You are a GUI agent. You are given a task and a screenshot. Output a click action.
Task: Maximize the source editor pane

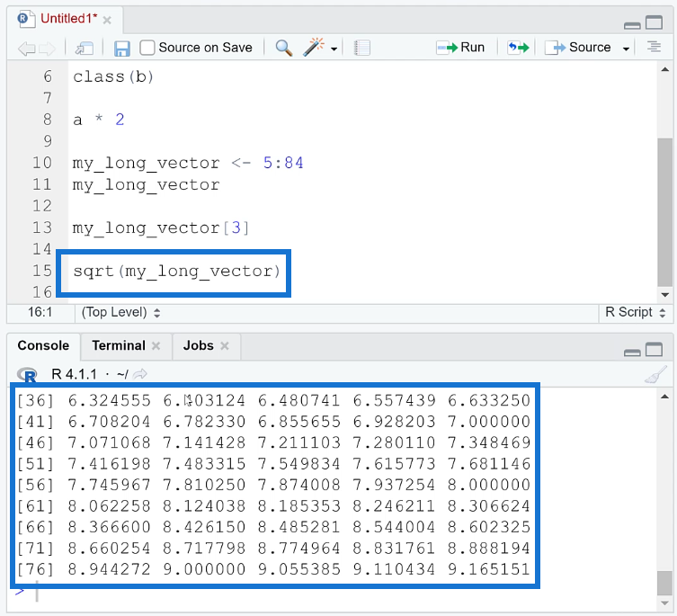pyautogui.click(x=655, y=22)
